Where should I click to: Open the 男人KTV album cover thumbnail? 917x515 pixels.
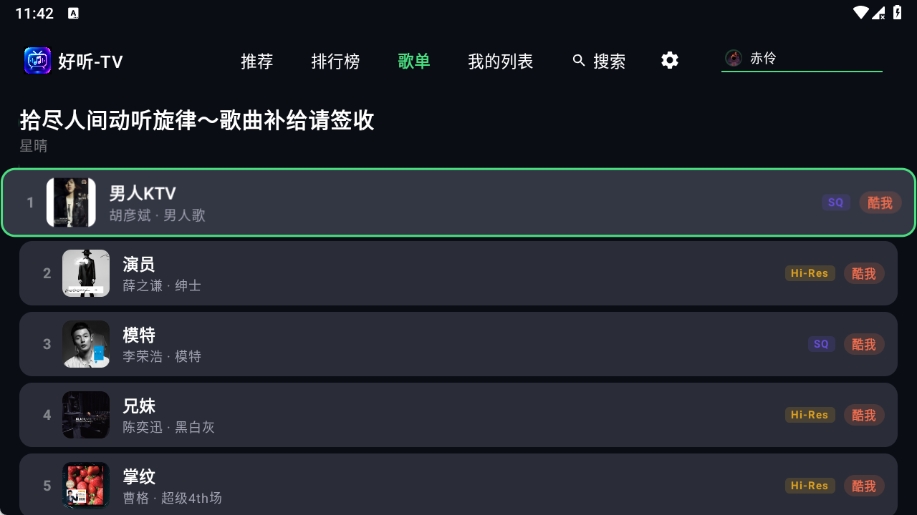tap(71, 202)
